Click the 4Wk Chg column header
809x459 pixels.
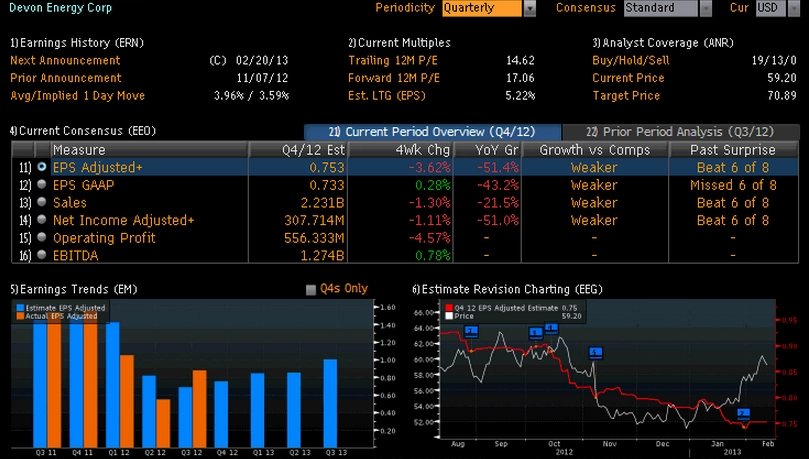[400, 150]
